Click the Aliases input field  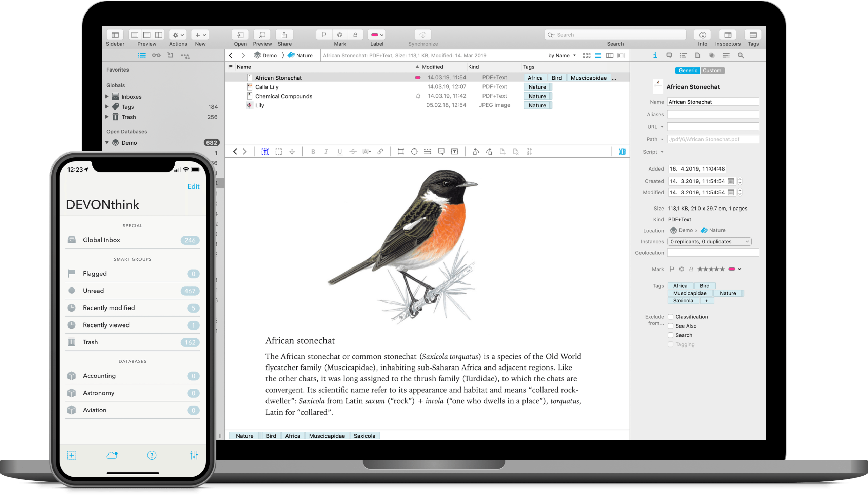point(713,115)
